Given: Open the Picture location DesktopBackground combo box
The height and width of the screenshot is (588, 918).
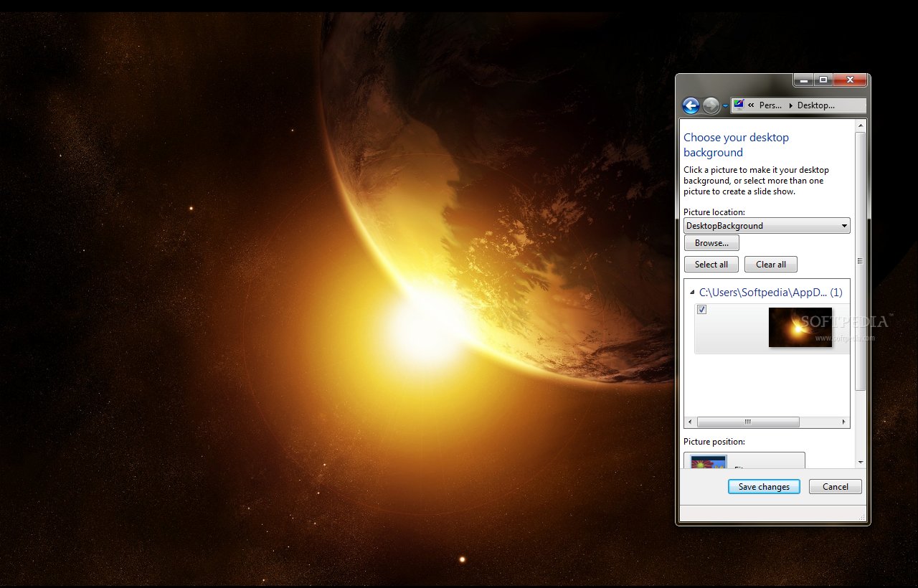Looking at the screenshot, I should [767, 226].
